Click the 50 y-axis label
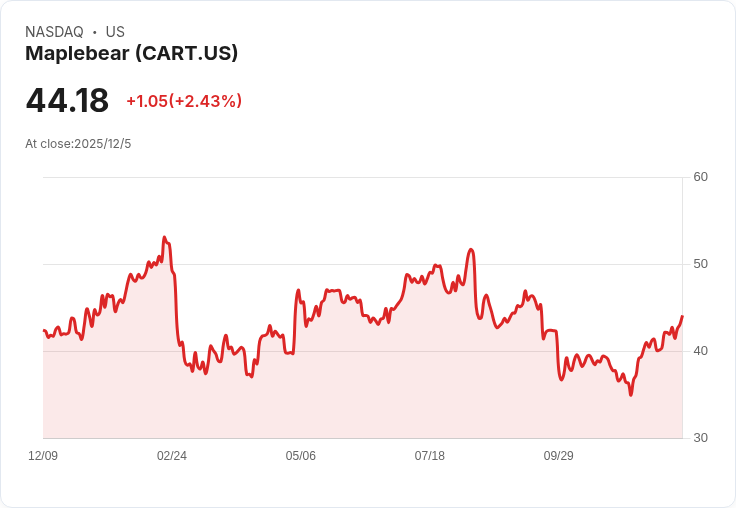This screenshot has width=736, height=508. (700, 264)
